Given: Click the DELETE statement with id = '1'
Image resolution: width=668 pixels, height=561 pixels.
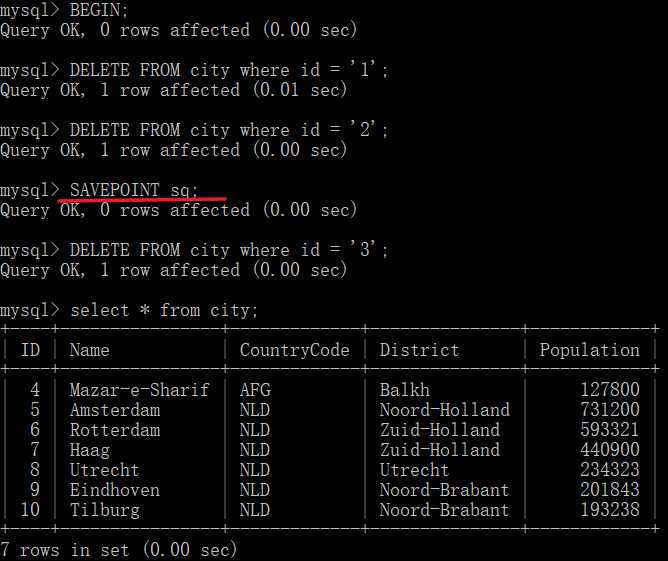Looking at the screenshot, I should (228, 70).
